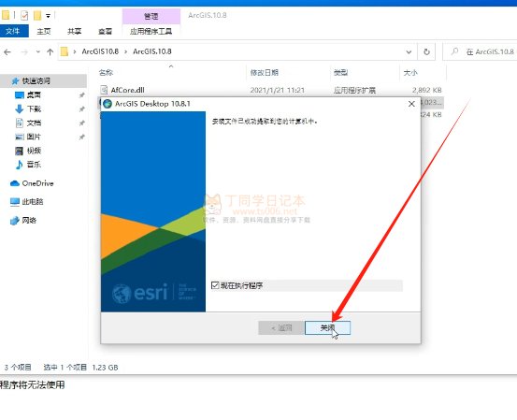Open the quick access toolbar customize dropdown
Viewport: 517px width, 420px height.
point(48,16)
